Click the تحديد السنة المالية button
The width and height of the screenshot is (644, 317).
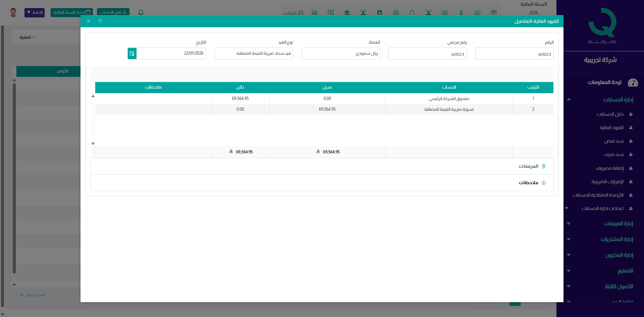tap(72, 12)
